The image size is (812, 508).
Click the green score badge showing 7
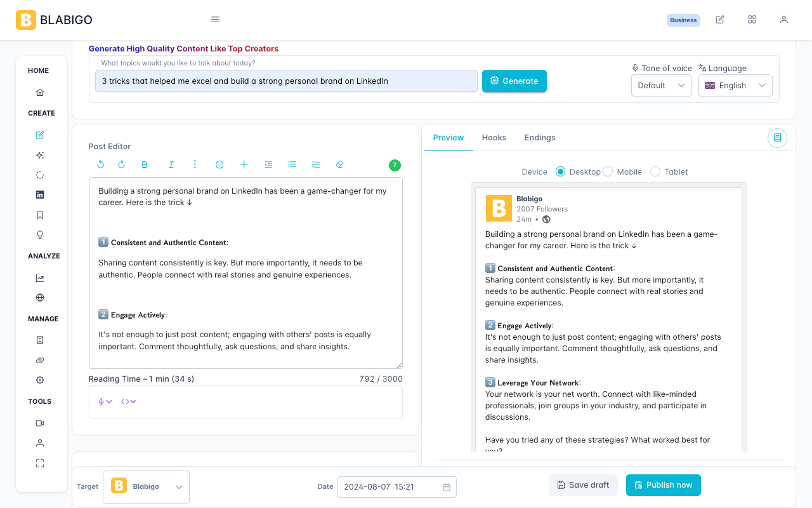(395, 165)
